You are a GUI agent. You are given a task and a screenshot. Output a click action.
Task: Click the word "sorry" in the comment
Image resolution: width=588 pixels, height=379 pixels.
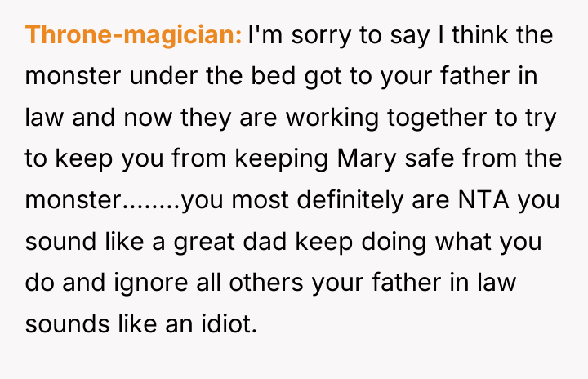coord(321,36)
